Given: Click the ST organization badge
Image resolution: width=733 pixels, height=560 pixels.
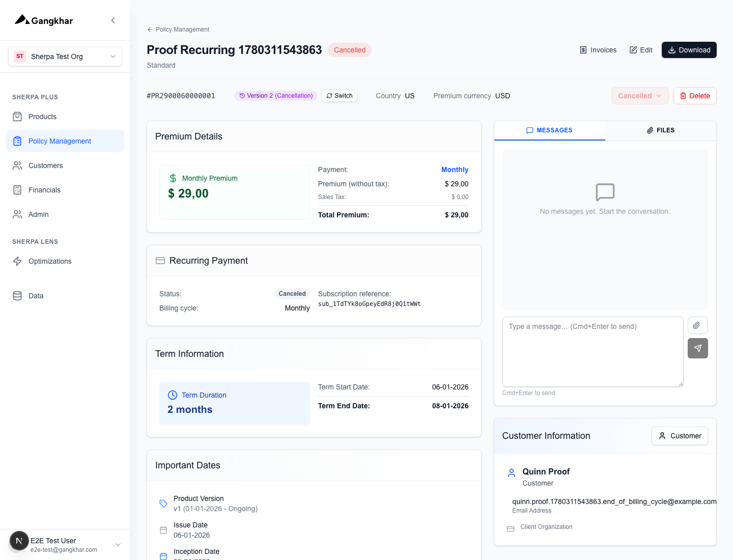Looking at the screenshot, I should tap(20, 57).
